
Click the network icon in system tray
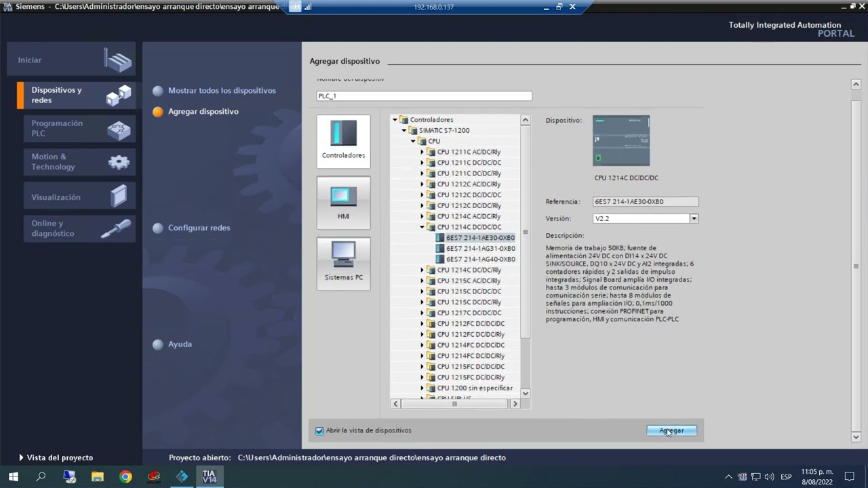pos(756,476)
